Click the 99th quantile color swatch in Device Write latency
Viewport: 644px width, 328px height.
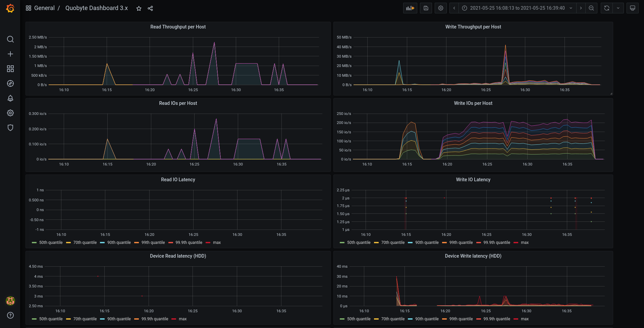tap(444, 319)
